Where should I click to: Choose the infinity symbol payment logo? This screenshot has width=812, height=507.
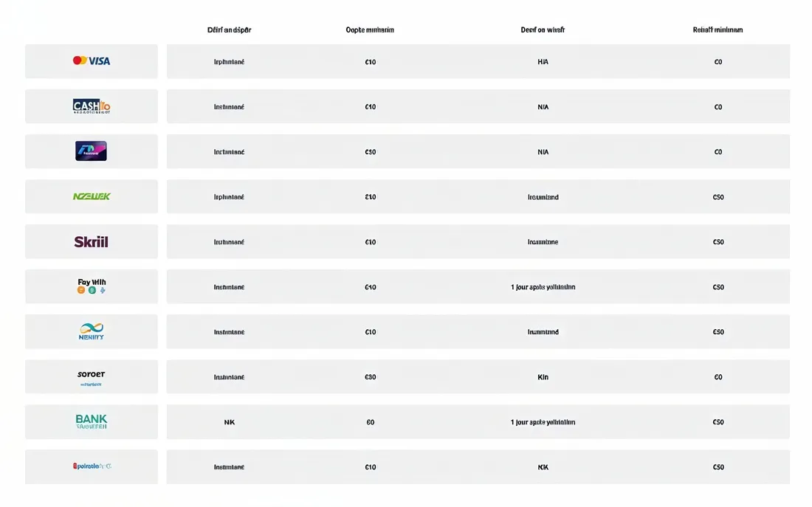pos(92,331)
